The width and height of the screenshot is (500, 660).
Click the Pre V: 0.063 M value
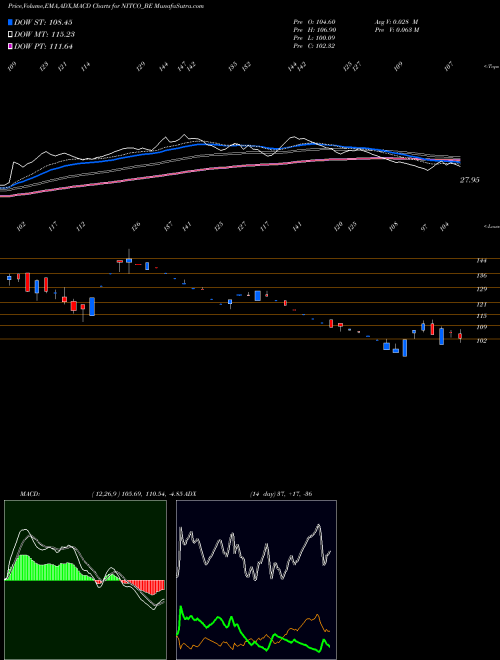coord(396,30)
